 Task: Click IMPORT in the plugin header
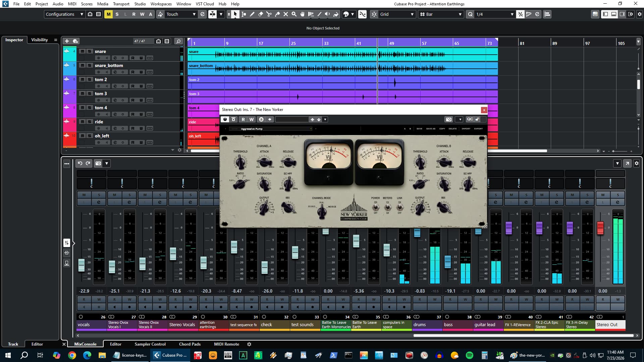pyautogui.click(x=466, y=129)
